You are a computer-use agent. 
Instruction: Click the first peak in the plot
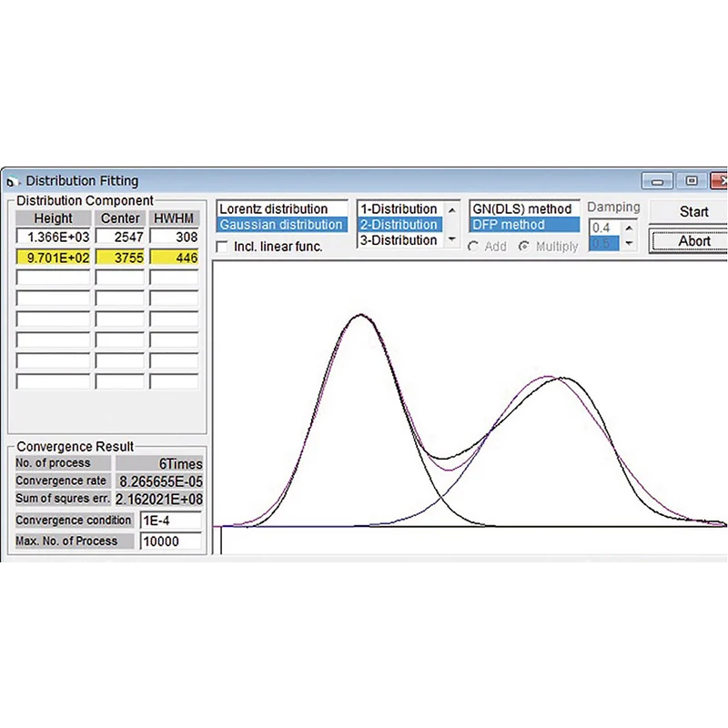tap(361, 315)
